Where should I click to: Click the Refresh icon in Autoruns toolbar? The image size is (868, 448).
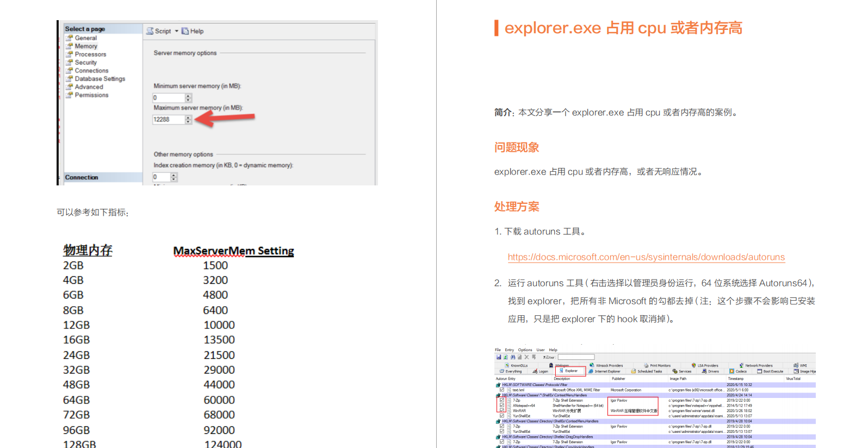pyautogui.click(x=505, y=357)
